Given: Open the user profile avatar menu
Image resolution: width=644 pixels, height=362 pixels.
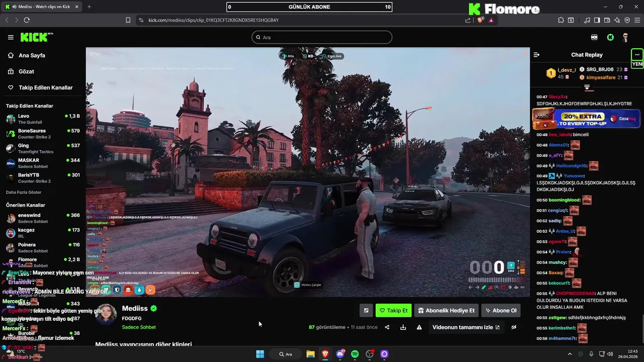Looking at the screenshot, I should (x=625, y=37).
